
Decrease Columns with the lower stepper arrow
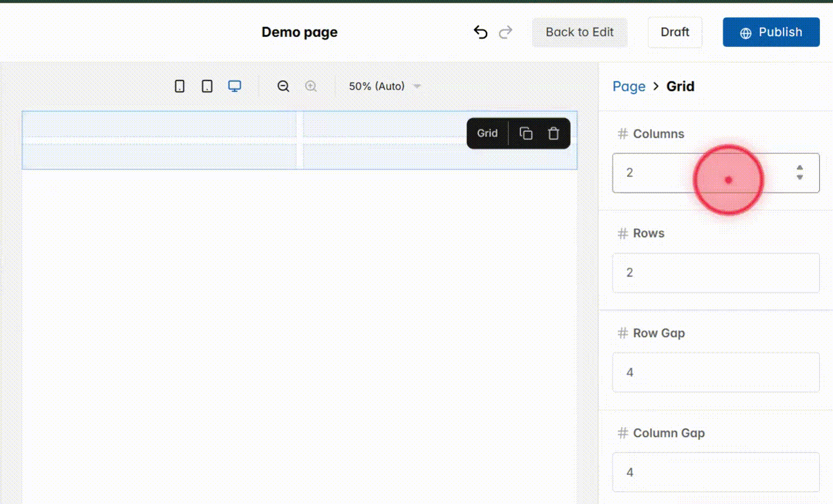[799, 177]
